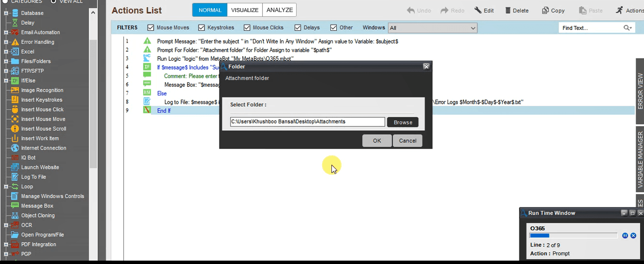Pause the running bot in Run Time Window
The width and height of the screenshot is (644, 264).
625,236
